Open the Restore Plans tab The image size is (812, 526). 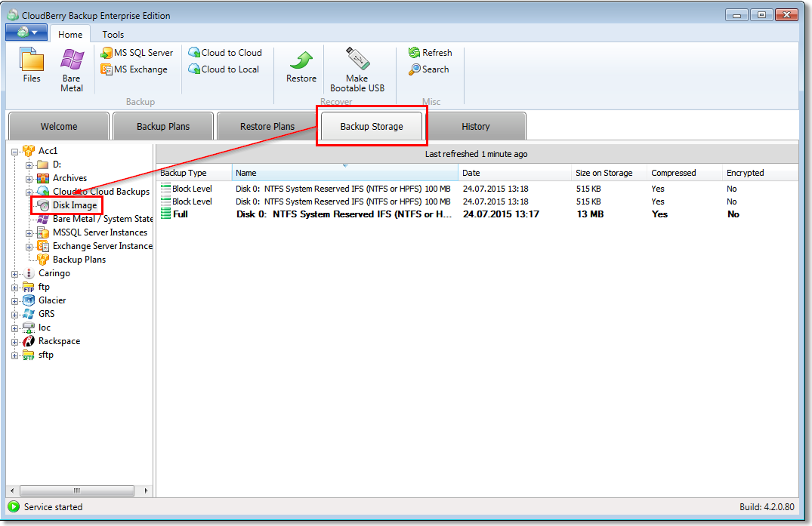coord(267,126)
